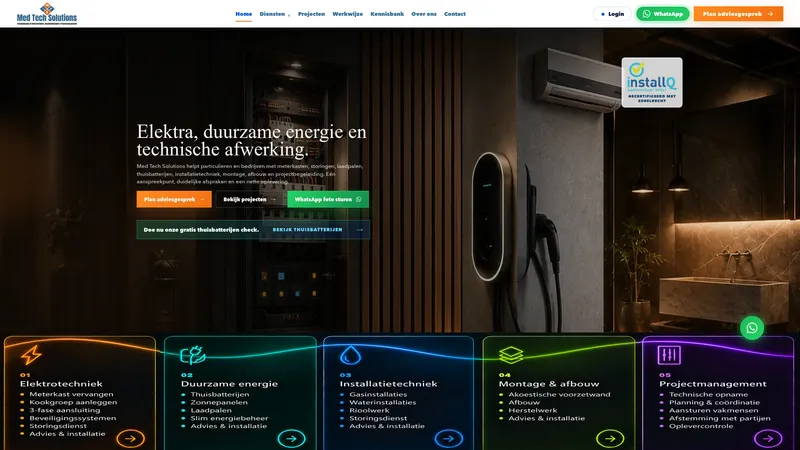Navigate to the Contact page
This screenshot has width=800, height=450.
click(455, 14)
